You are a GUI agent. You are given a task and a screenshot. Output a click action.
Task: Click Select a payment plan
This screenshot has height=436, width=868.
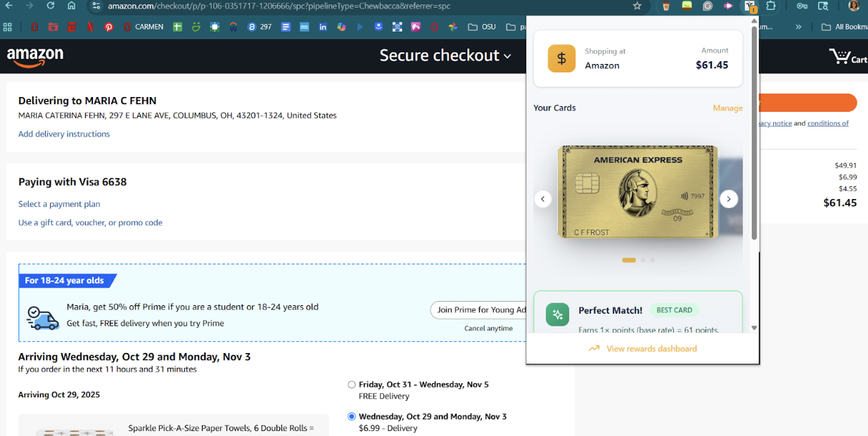[59, 204]
